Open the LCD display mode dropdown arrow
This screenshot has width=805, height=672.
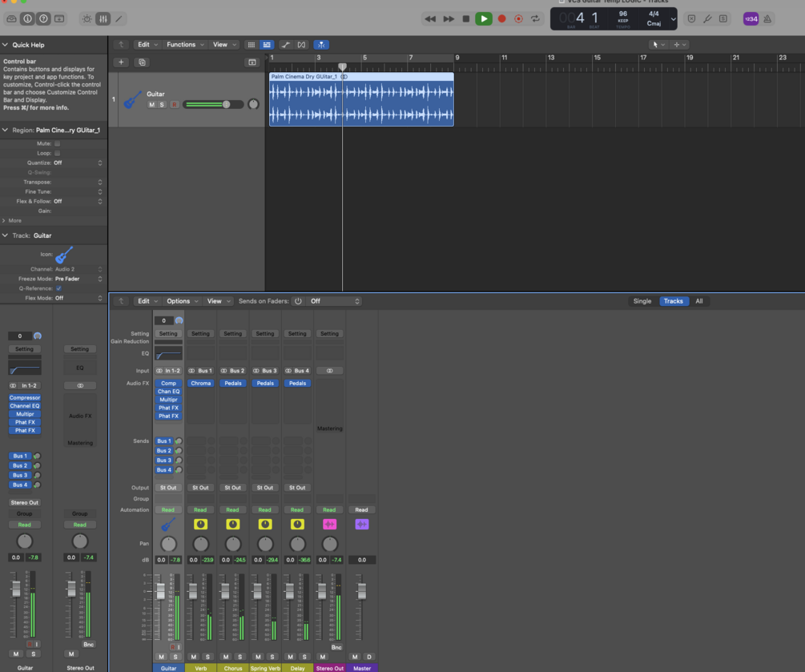point(673,19)
